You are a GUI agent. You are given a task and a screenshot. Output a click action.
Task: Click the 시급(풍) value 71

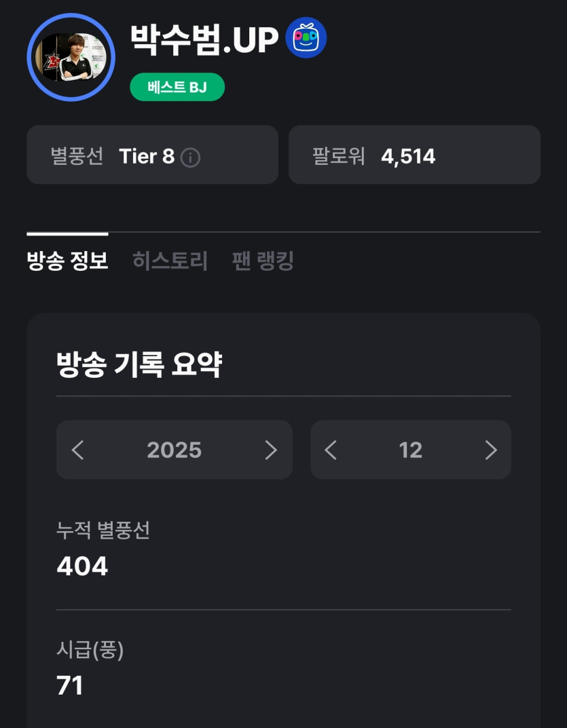[x=70, y=685]
